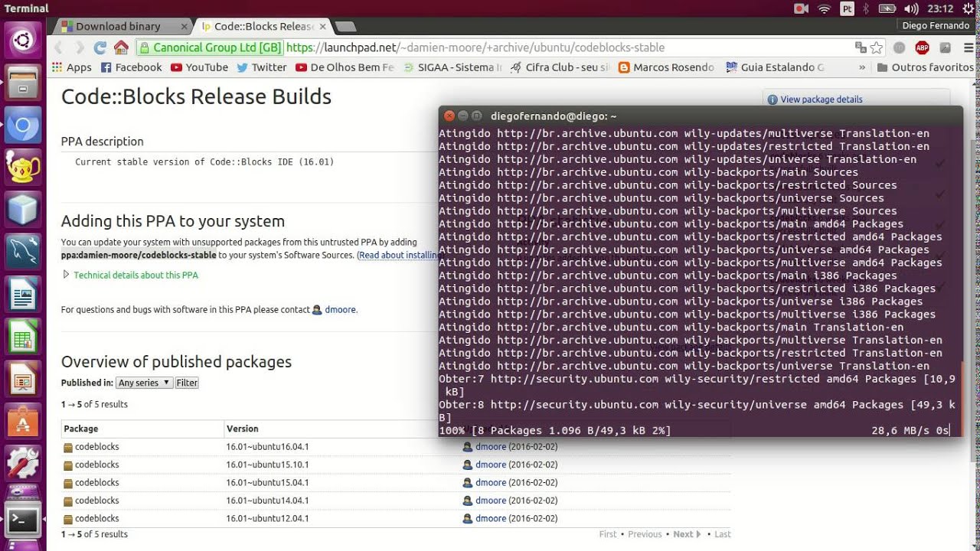Open LibreOffice Calc from the launcher
The width and height of the screenshot is (980, 551).
[x=23, y=336]
